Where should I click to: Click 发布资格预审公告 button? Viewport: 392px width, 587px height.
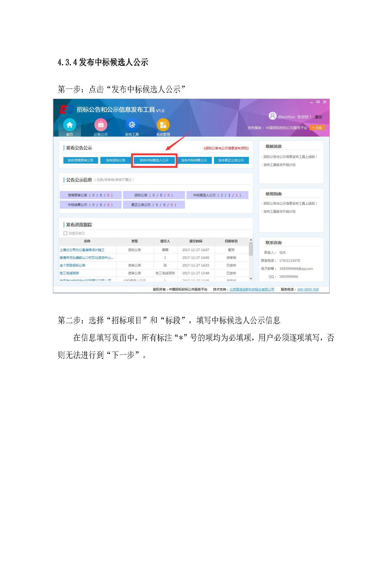[x=80, y=160]
